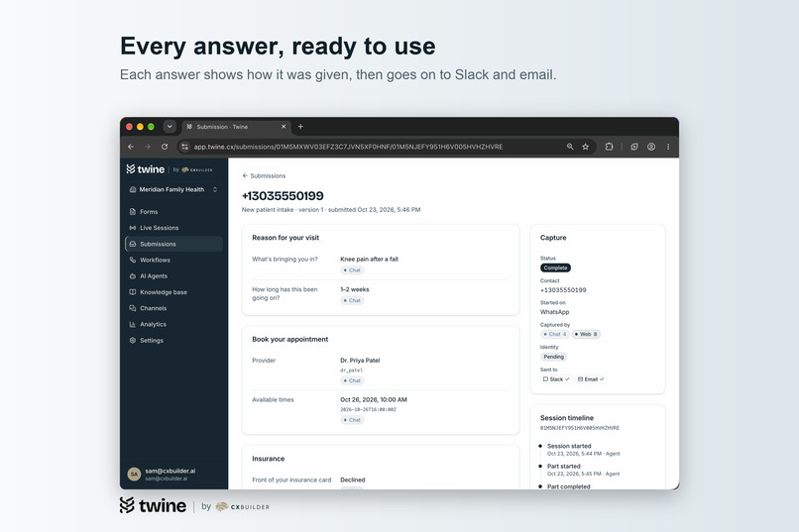This screenshot has width=799, height=532.
Task: Click the Slack sent-to chip
Action: [556, 379]
